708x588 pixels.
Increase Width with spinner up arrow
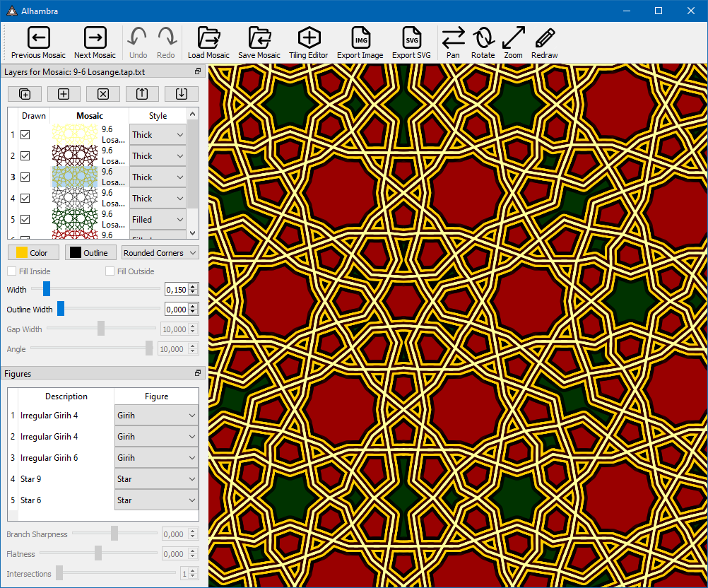[x=193, y=287]
